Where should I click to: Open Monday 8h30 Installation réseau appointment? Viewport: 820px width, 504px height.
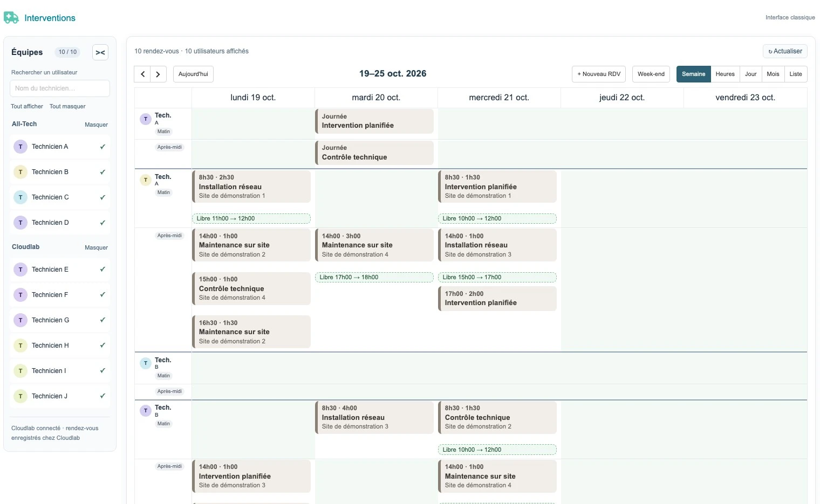pyautogui.click(x=251, y=187)
